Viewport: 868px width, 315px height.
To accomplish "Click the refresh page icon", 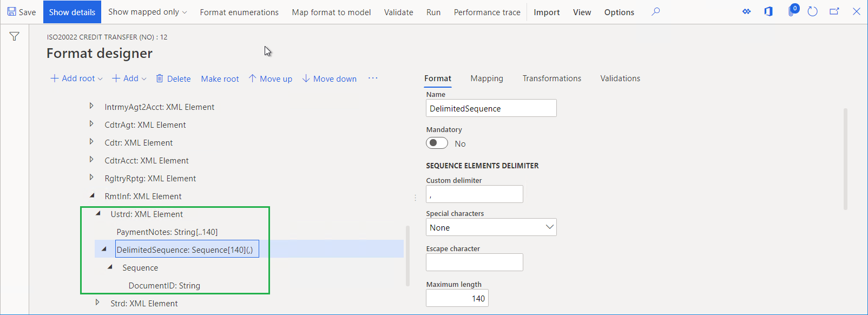I will (812, 11).
